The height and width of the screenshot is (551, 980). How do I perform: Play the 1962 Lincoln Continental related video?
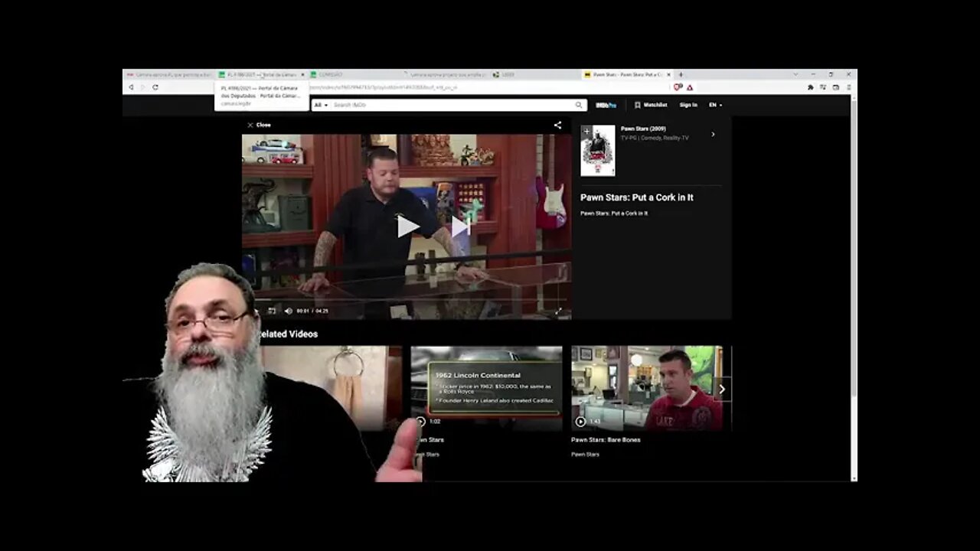point(486,389)
